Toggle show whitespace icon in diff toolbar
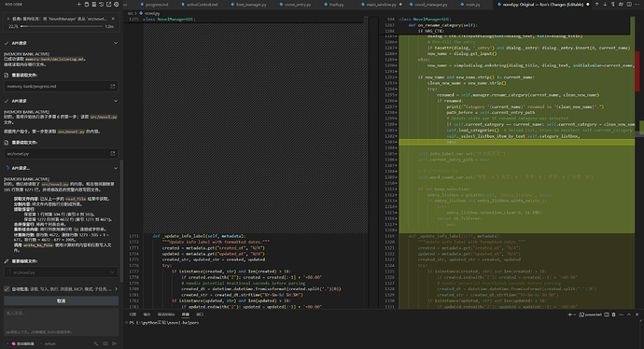Screen dimensions: 644x349 point(612,4)
